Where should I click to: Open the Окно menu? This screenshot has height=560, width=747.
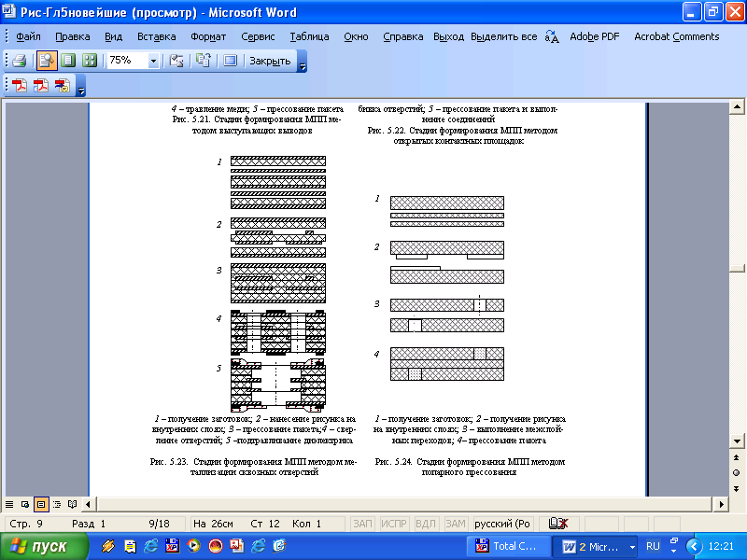pos(356,36)
